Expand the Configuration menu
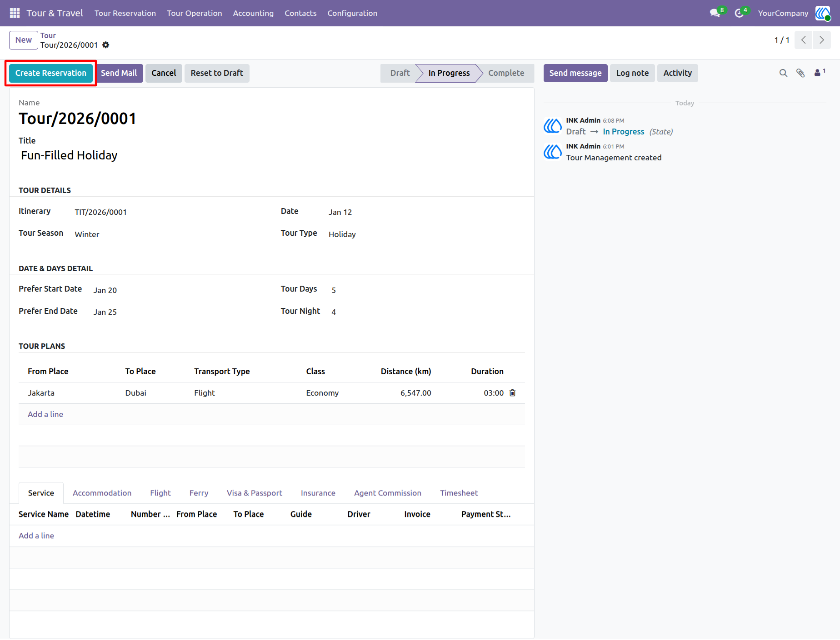The height and width of the screenshot is (640, 840). (352, 13)
